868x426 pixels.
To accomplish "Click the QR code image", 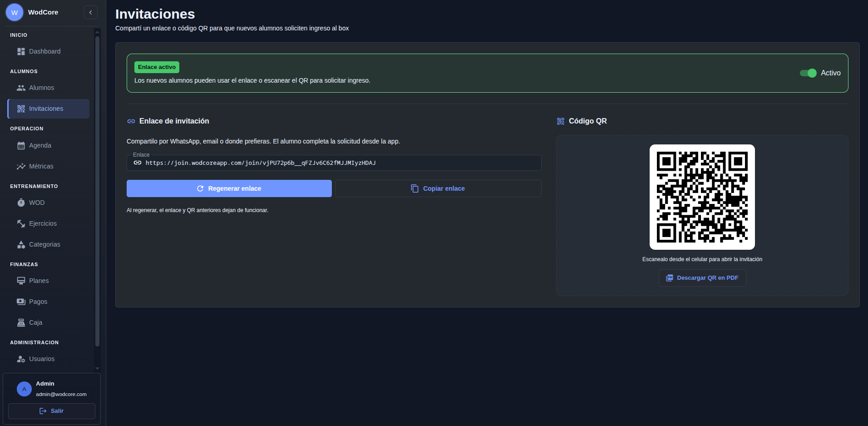I will 702,197.
